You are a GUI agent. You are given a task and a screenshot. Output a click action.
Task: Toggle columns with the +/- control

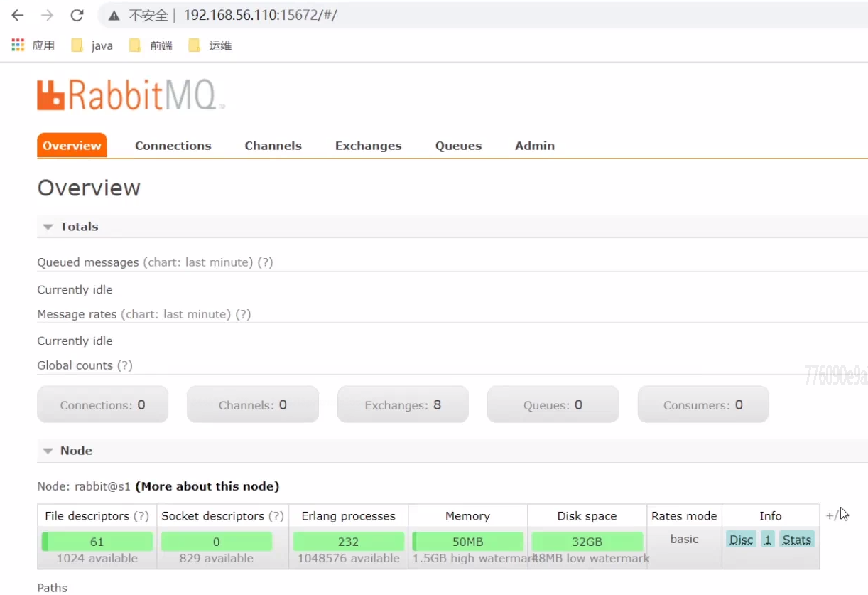(x=832, y=516)
